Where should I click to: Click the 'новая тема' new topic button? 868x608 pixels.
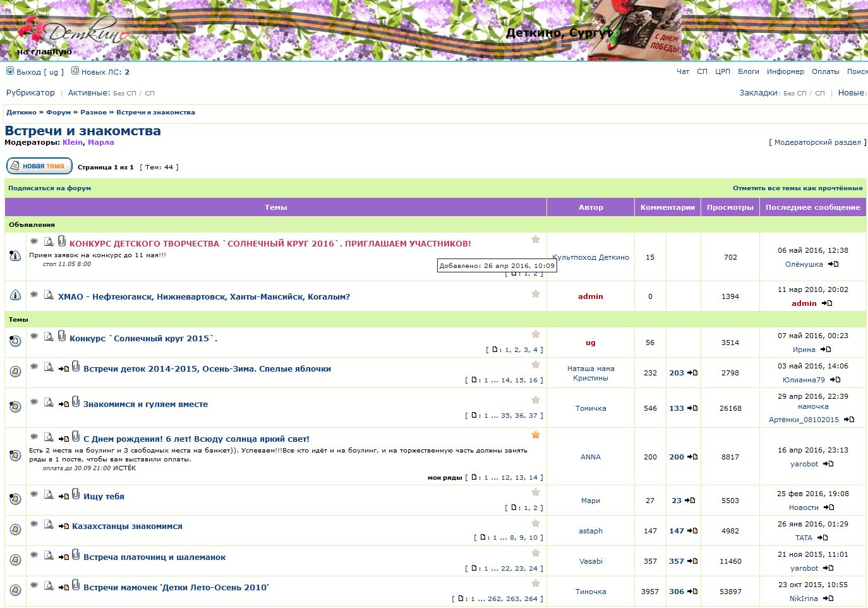[x=39, y=166]
